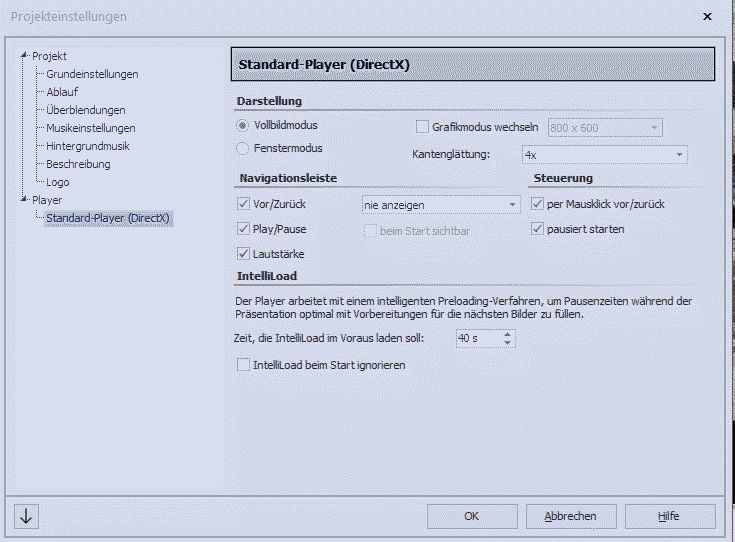Screen dimensions: 735x542
Task: Toggle the Play/Pause checkbox
Action: tap(243, 229)
